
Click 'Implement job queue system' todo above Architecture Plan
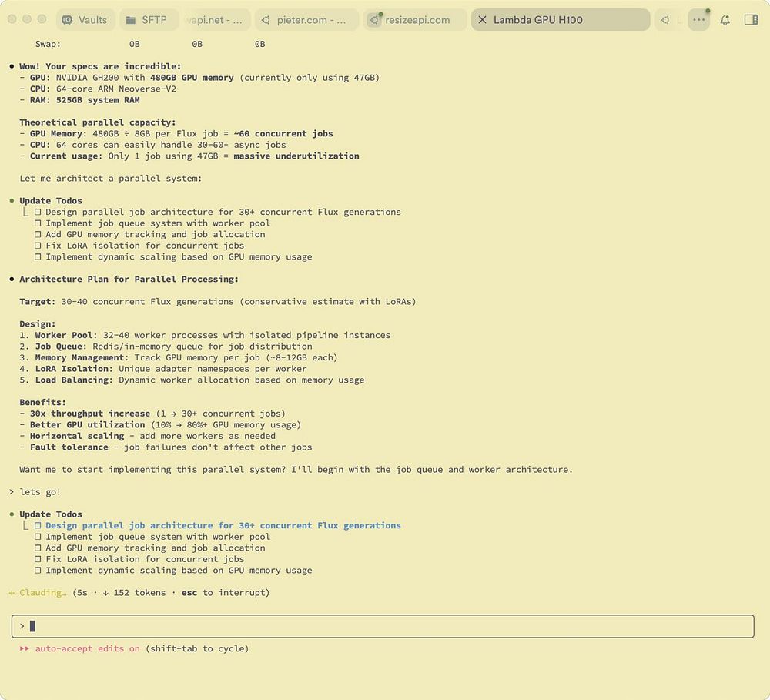coord(158,223)
